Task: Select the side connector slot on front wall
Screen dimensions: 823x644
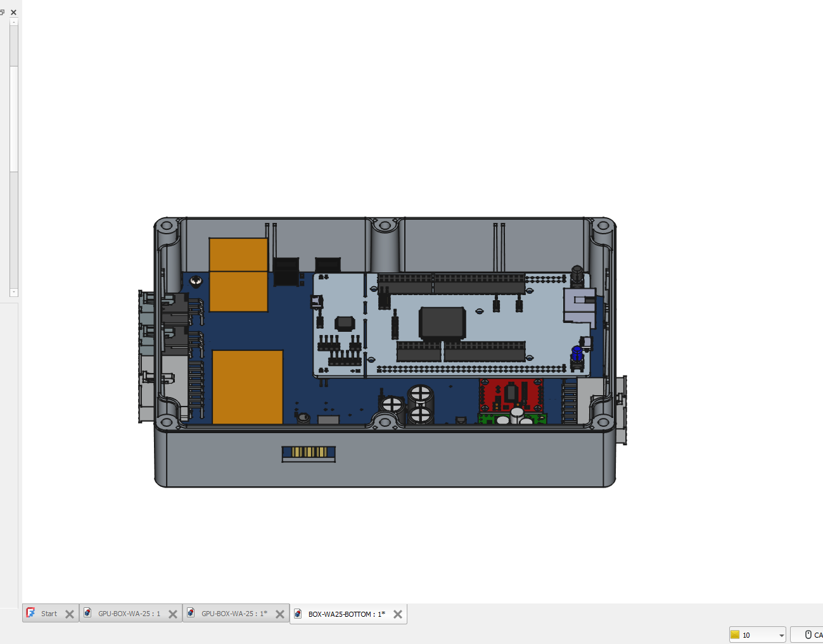Action: (309, 453)
